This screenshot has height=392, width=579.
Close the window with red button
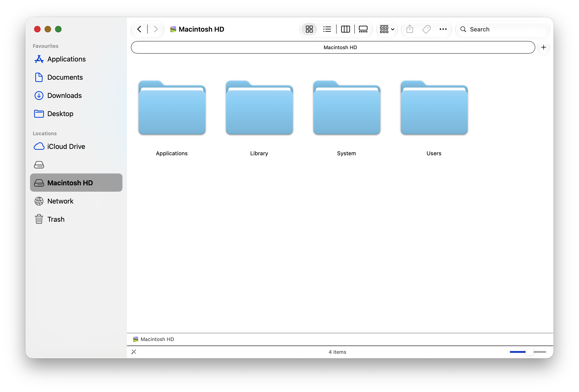tap(37, 29)
